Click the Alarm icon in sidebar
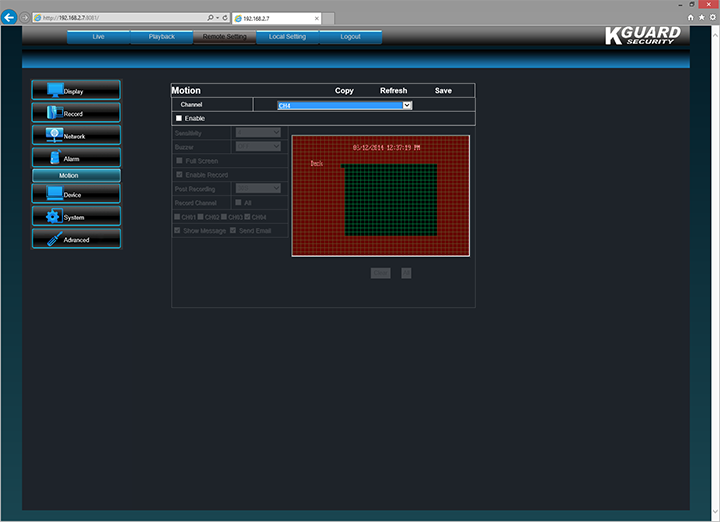 54,157
